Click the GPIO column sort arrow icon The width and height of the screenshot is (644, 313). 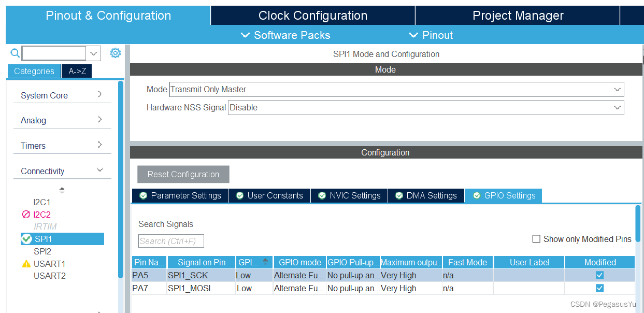tap(266, 262)
